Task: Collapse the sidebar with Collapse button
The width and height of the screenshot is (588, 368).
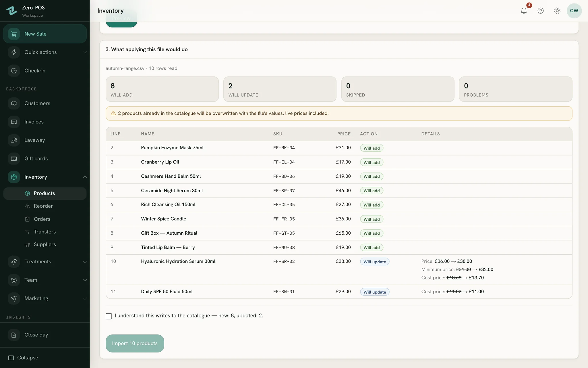Action: point(23,358)
